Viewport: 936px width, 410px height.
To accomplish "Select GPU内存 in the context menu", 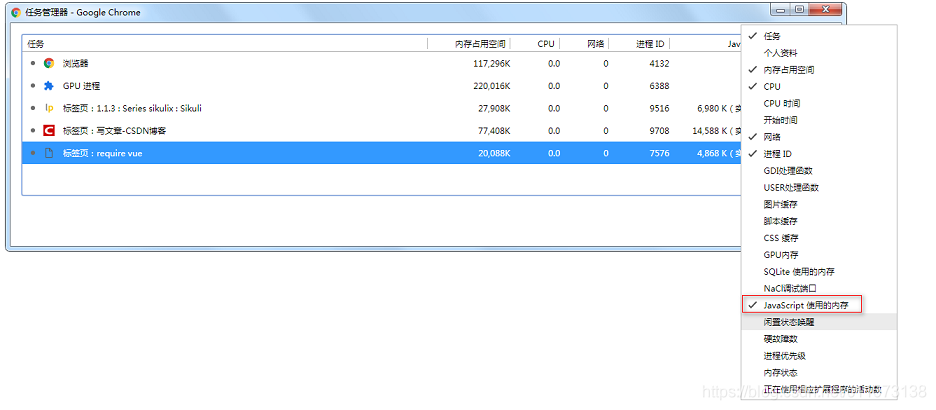I will (819, 255).
